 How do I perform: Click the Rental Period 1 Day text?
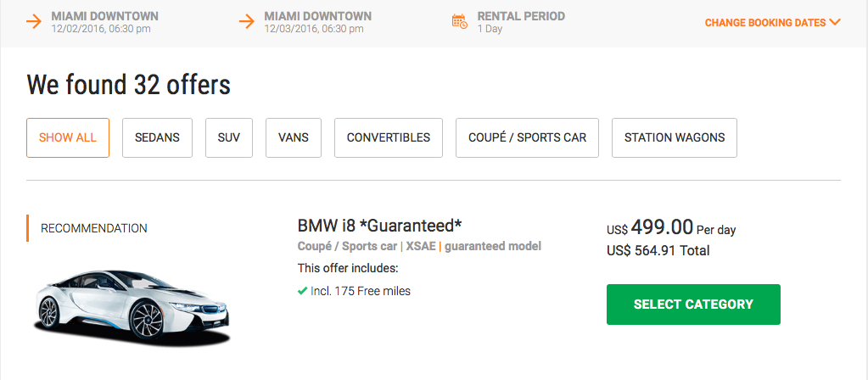click(521, 22)
